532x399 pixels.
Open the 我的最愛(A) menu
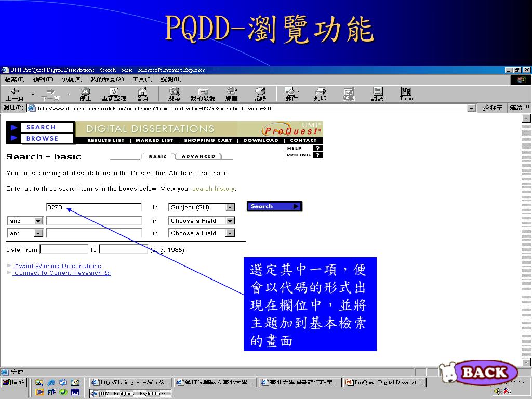tap(107, 79)
